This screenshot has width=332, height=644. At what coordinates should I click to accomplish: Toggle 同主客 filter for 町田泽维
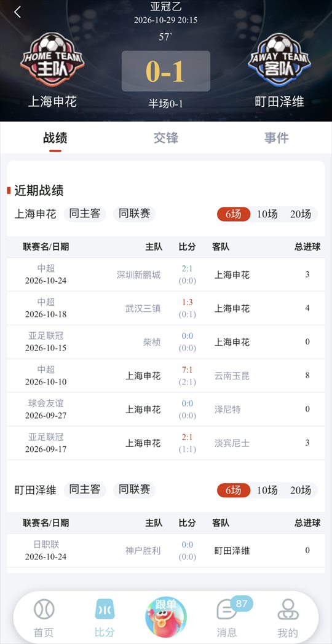coord(85,489)
